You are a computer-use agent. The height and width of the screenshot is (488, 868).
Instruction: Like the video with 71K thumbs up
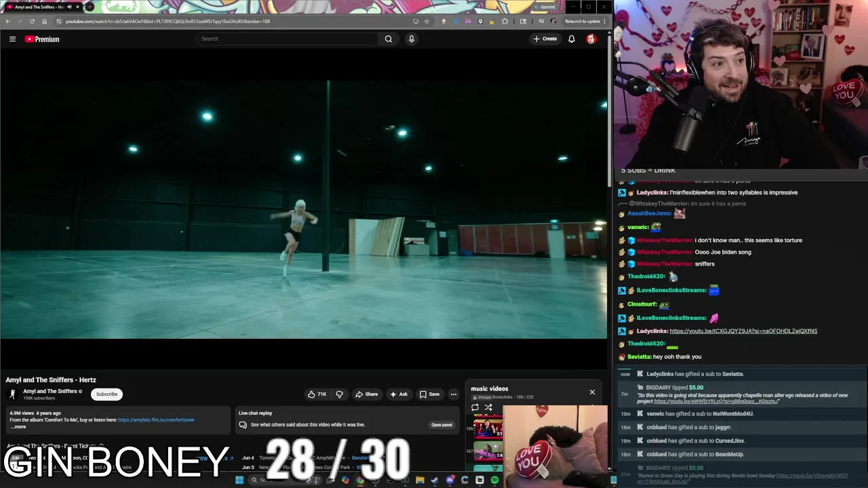[317, 394]
